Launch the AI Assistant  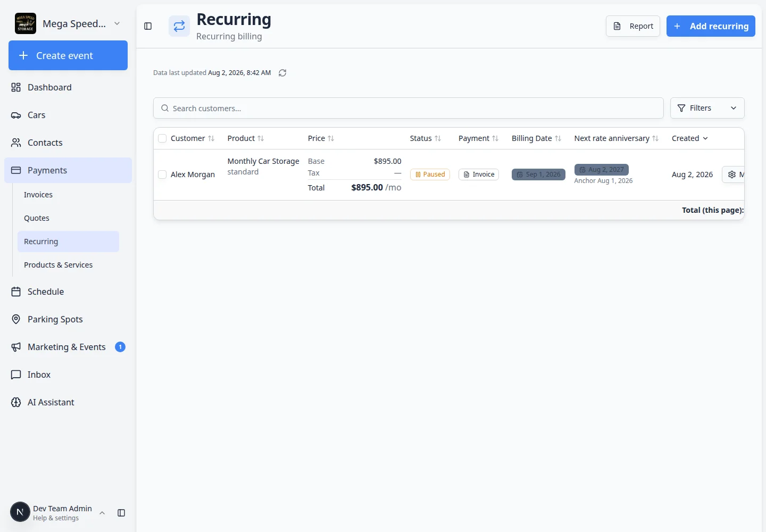pyautogui.click(x=68, y=402)
